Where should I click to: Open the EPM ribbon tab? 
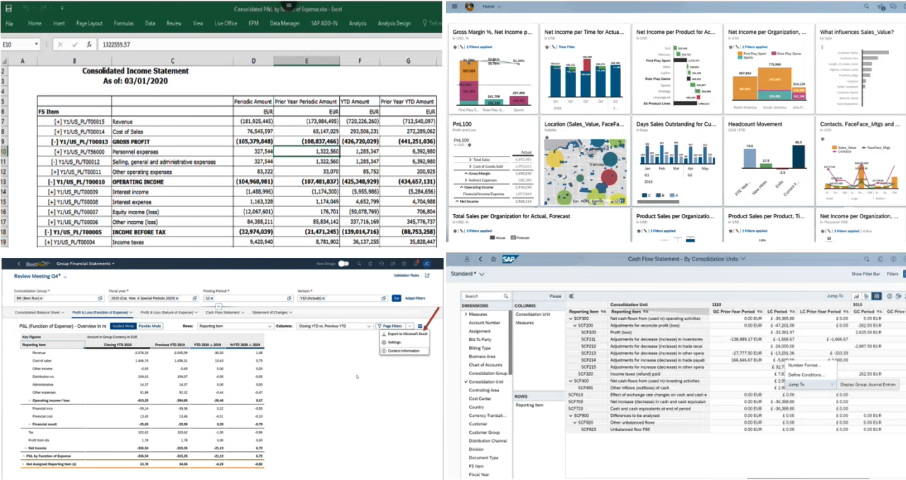click(x=254, y=23)
